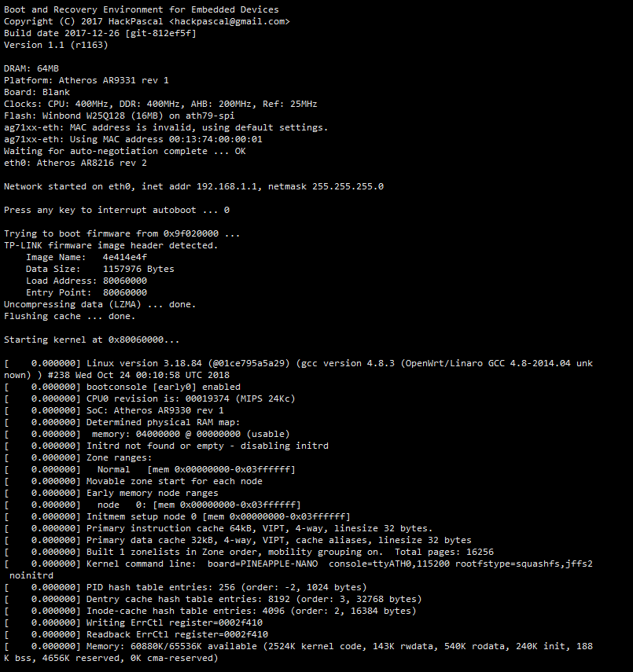Click the Writing ErrCtl register=0002f410 line
633x672 pixels.
(175, 622)
